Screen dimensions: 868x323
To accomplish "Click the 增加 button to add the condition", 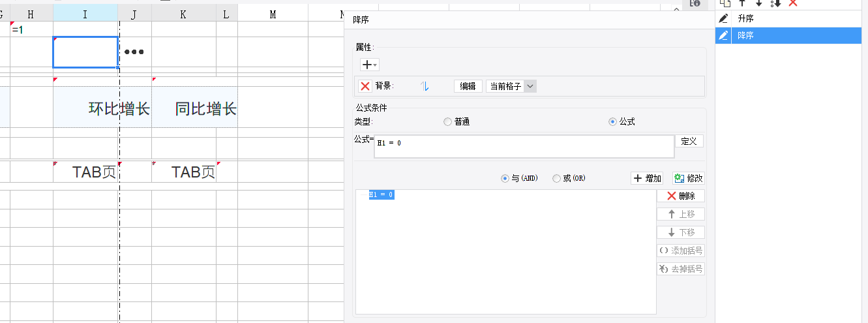I will pyautogui.click(x=647, y=178).
